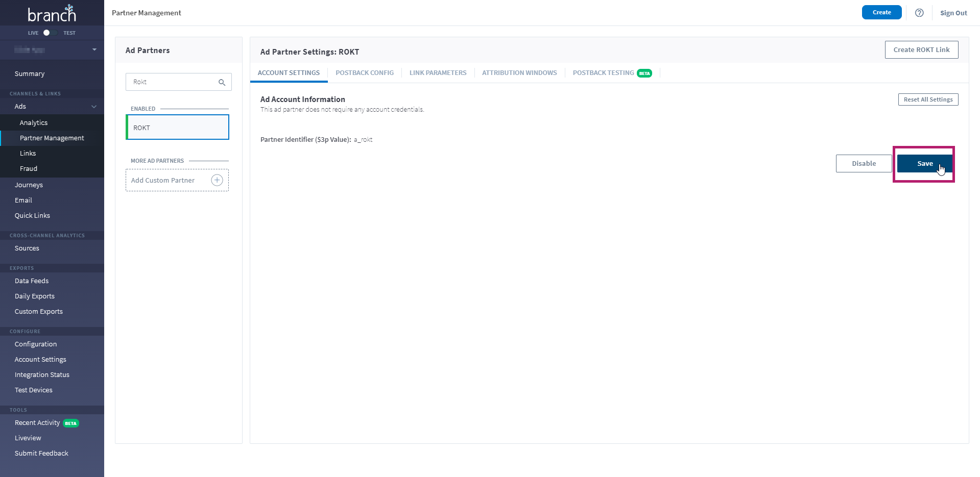This screenshot has height=477, width=980.
Task: Click the blue Create button
Action: tap(881, 12)
